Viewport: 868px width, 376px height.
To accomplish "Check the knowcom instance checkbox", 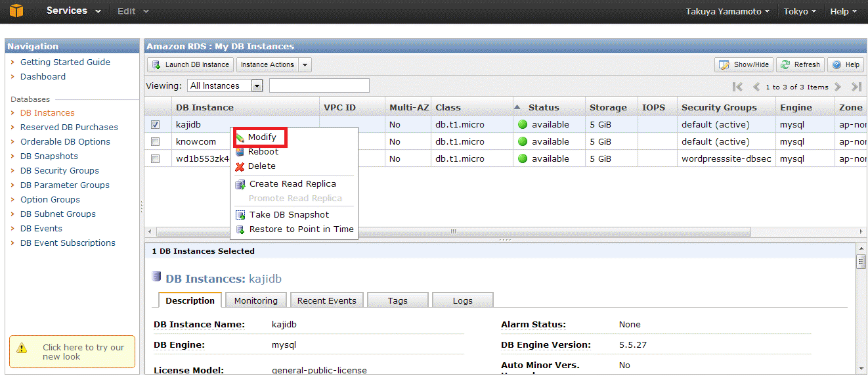I will tap(155, 141).
